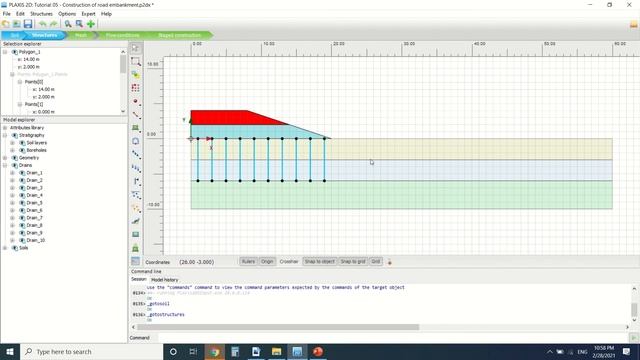Choose the rectangle selection tool in the side toolbar
The image size is (640, 360).
[x=136, y=62]
